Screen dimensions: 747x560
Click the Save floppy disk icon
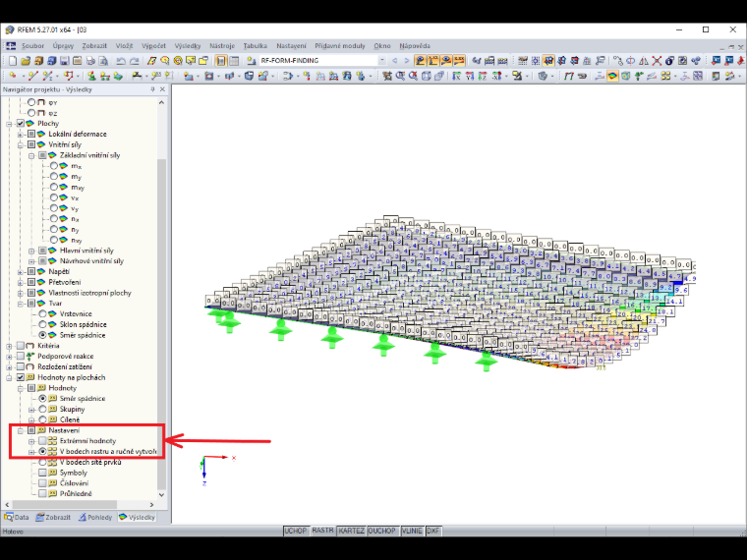click(64, 61)
